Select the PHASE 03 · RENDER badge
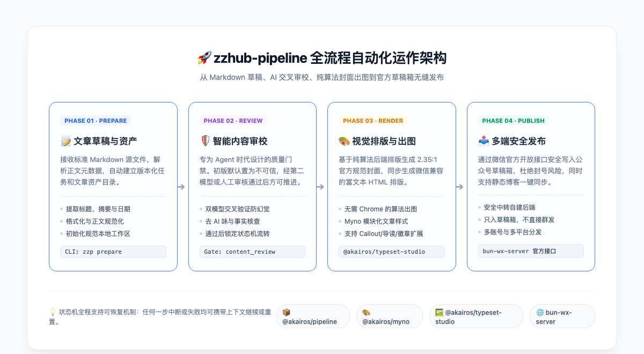Screen dimensions: 644x354 (x=373, y=121)
